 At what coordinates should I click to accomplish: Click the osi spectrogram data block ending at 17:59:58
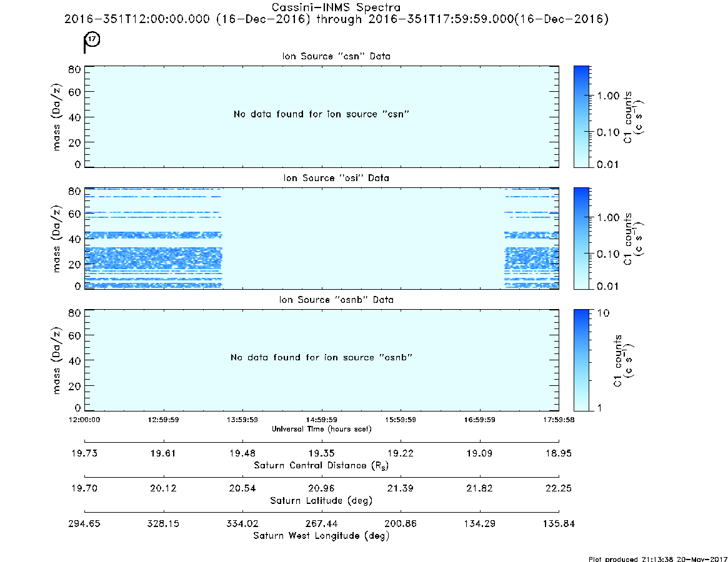click(x=532, y=239)
